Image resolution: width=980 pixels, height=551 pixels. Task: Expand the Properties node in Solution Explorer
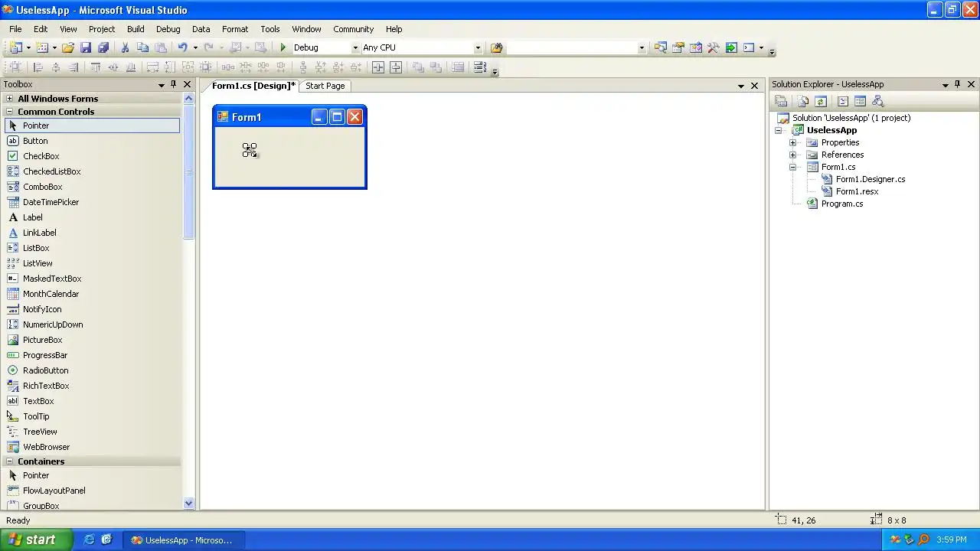(x=792, y=142)
